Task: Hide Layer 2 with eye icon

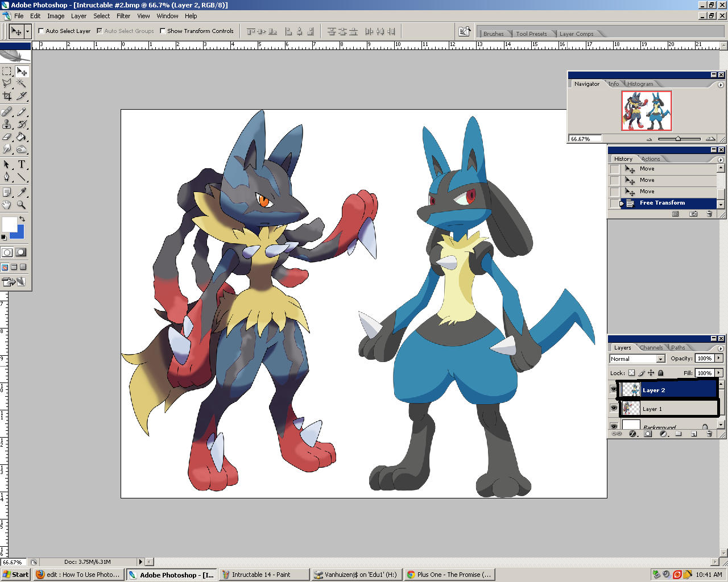Action: 614,389
